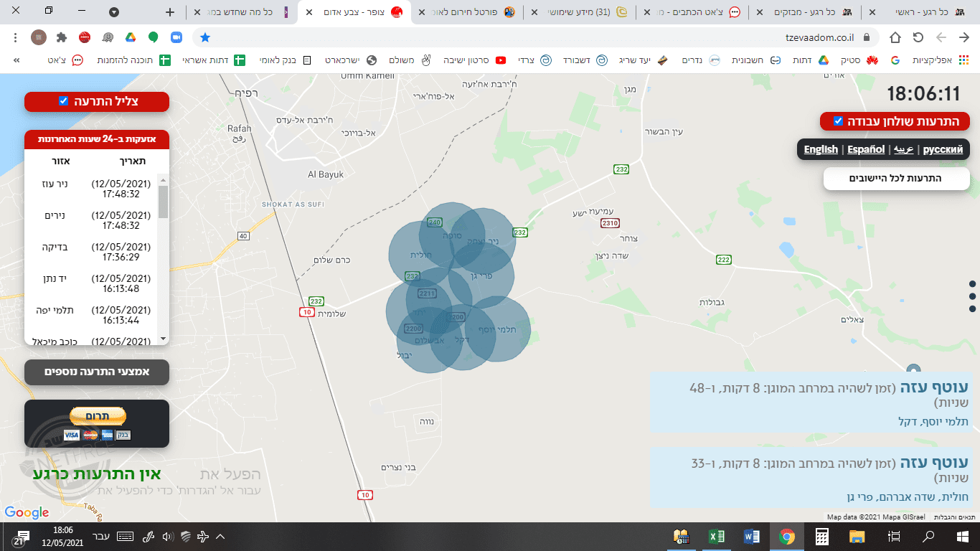Viewport: 980px width, 551px height.
Task: Open the browser home page
Action: [895, 37]
